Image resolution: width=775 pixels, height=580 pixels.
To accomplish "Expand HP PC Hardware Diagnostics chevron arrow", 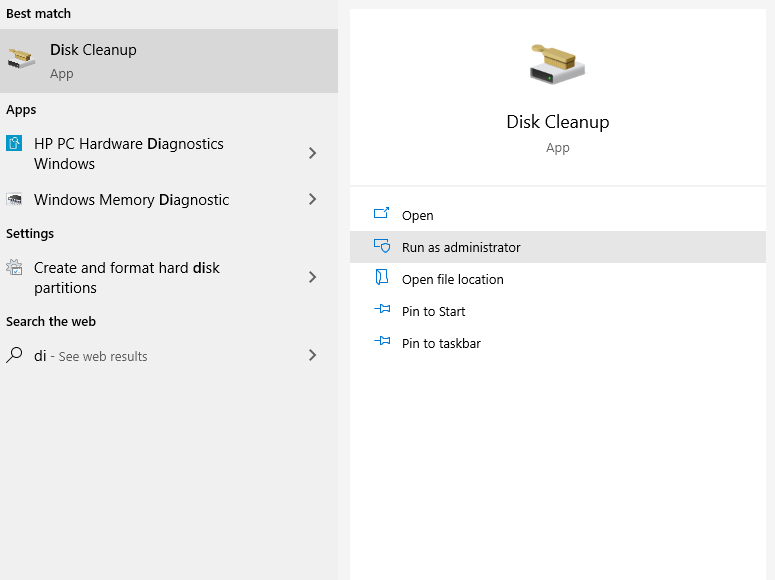I will [x=312, y=153].
